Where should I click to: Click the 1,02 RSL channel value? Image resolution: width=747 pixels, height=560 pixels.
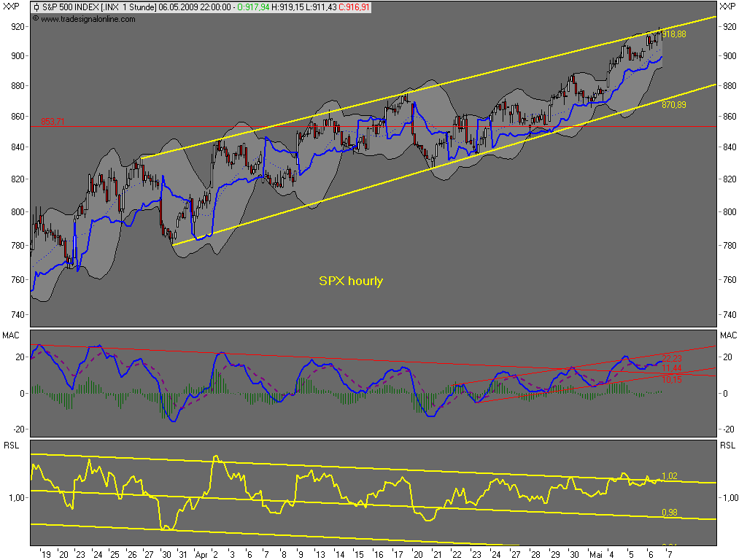[670, 476]
